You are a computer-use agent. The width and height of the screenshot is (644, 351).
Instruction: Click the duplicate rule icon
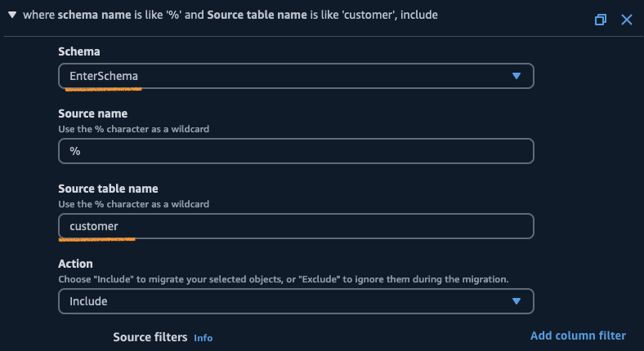tap(601, 19)
